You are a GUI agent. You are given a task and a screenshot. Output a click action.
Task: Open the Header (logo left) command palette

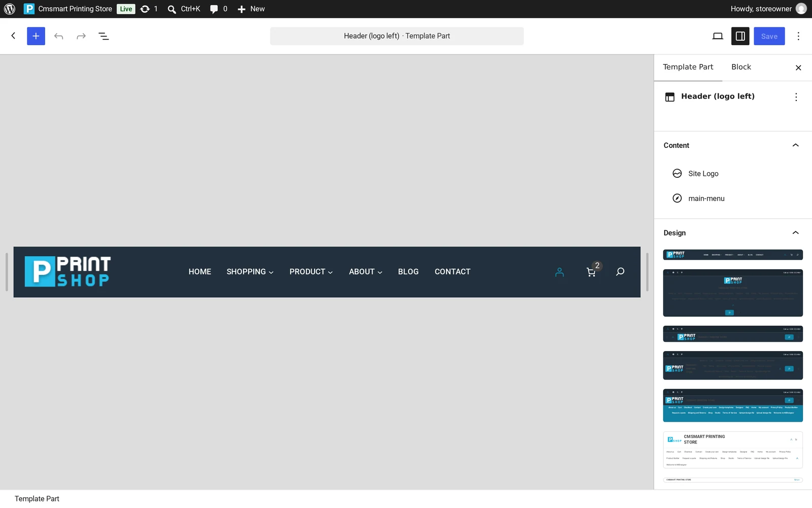click(397, 36)
